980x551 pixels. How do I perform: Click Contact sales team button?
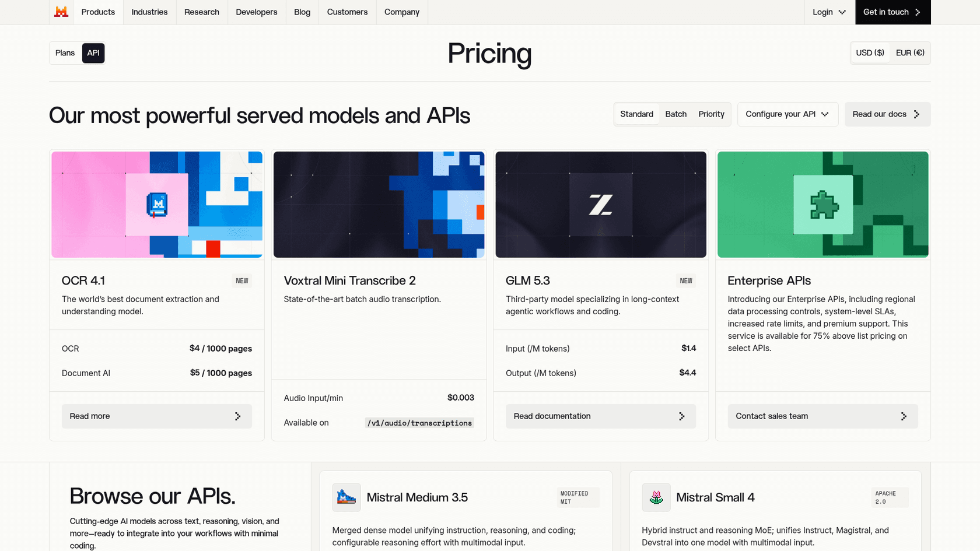822,416
